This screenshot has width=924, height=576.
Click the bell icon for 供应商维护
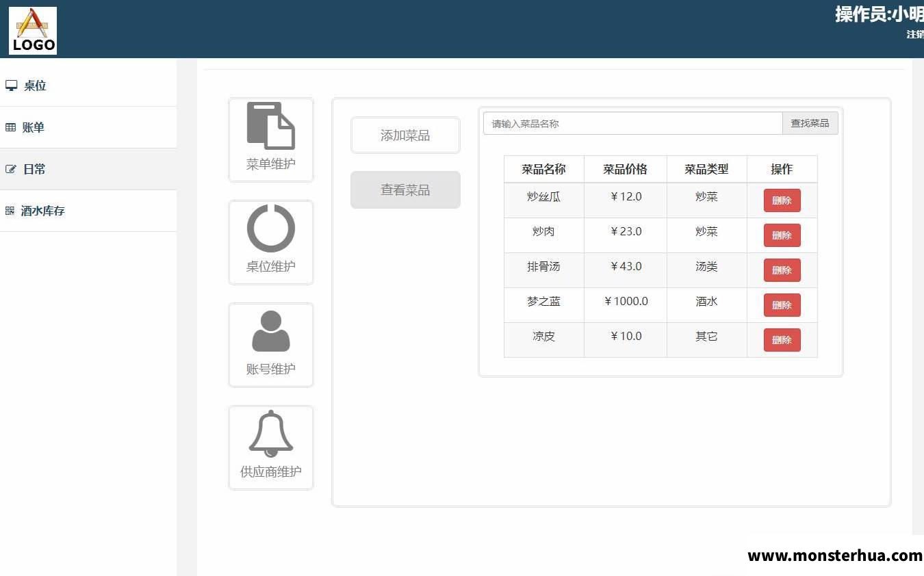(x=271, y=434)
